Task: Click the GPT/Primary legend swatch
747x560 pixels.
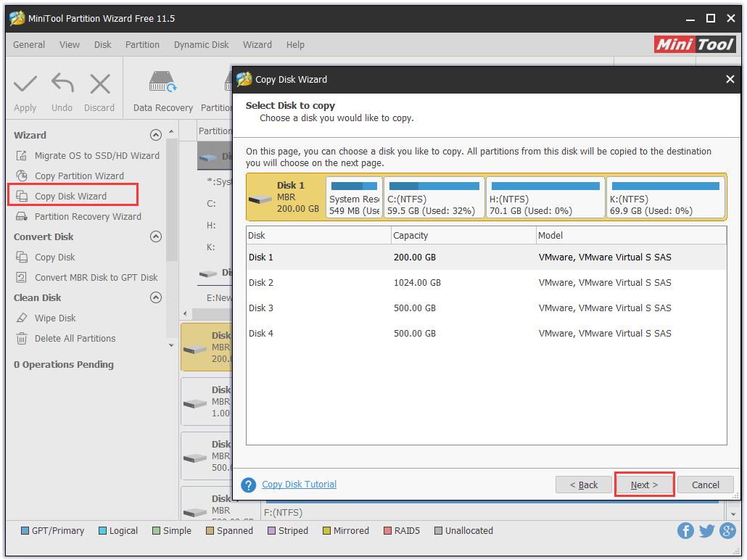Action: point(25,532)
